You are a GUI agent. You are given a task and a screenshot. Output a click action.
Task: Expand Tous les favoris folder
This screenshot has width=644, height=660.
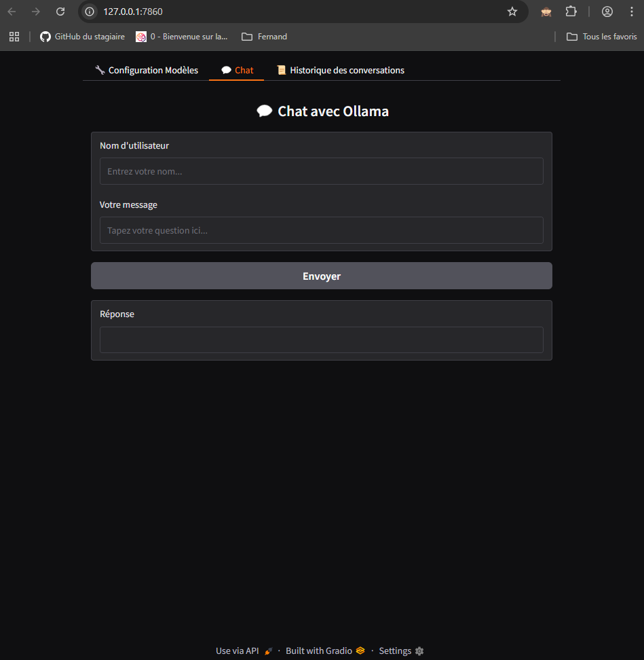[601, 37]
